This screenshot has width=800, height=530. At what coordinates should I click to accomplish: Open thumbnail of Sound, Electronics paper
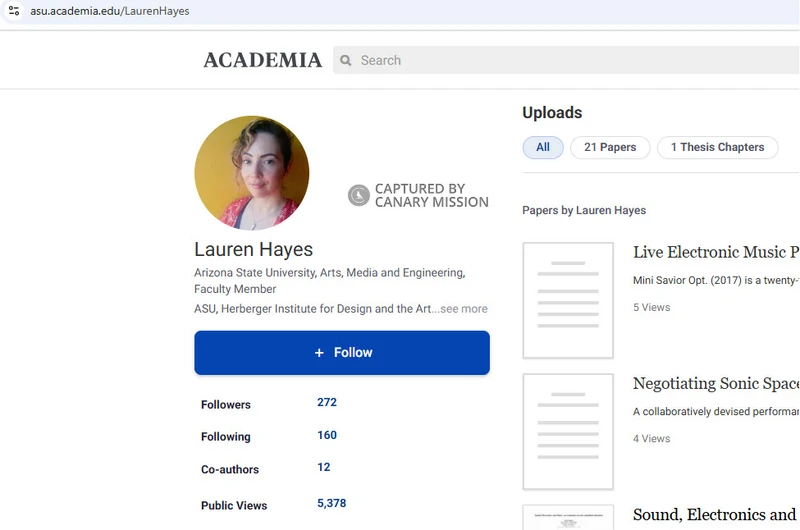pyautogui.click(x=568, y=517)
